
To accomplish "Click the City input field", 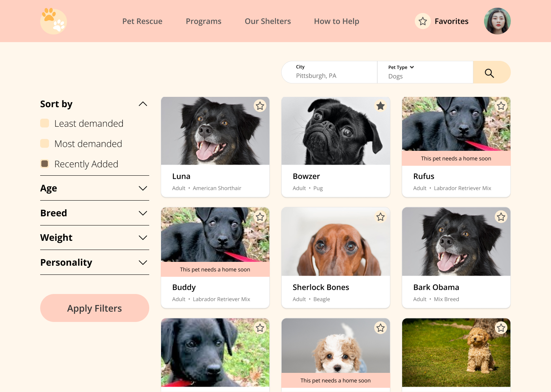I will (x=329, y=72).
